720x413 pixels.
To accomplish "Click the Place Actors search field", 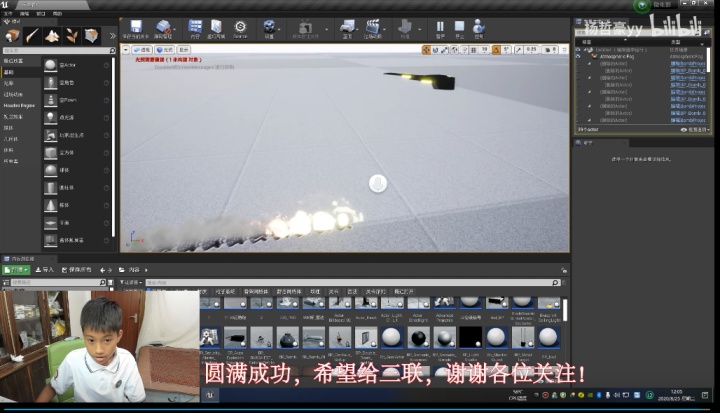I will (x=59, y=51).
